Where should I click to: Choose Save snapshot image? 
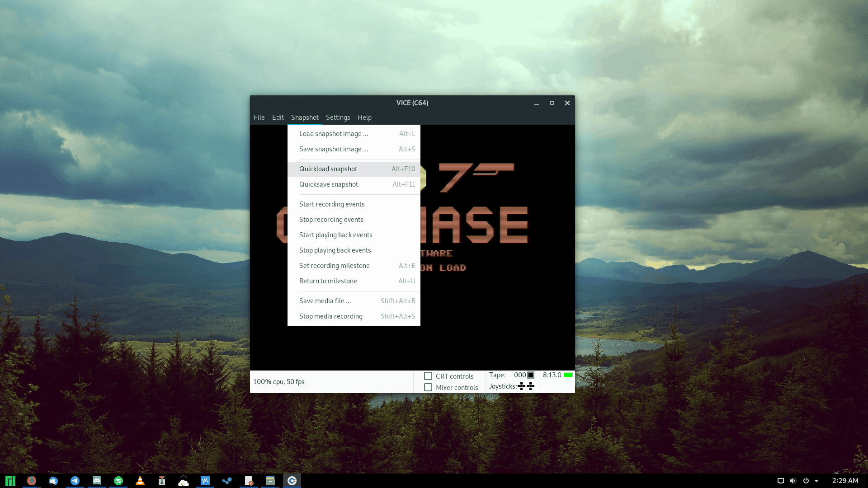tap(354, 149)
